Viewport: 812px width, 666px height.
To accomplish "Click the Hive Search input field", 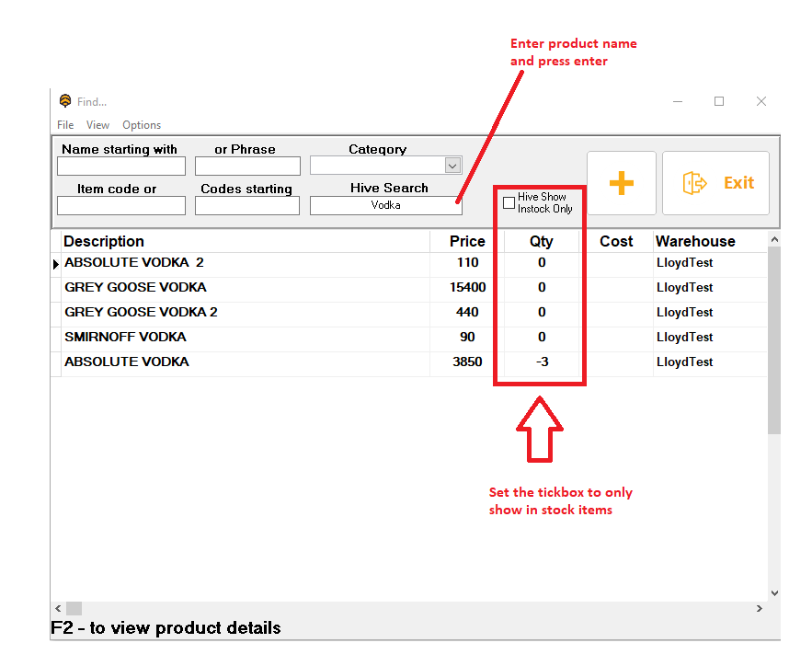I will coord(385,205).
